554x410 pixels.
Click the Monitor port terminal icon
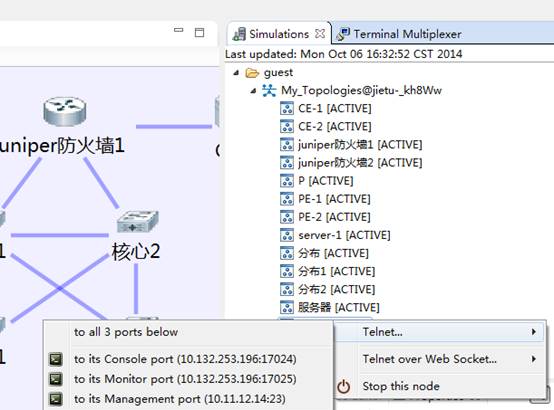(x=55, y=379)
